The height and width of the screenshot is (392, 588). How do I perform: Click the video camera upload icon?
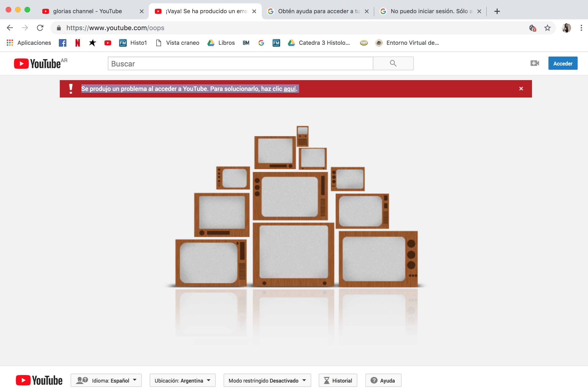[535, 63]
